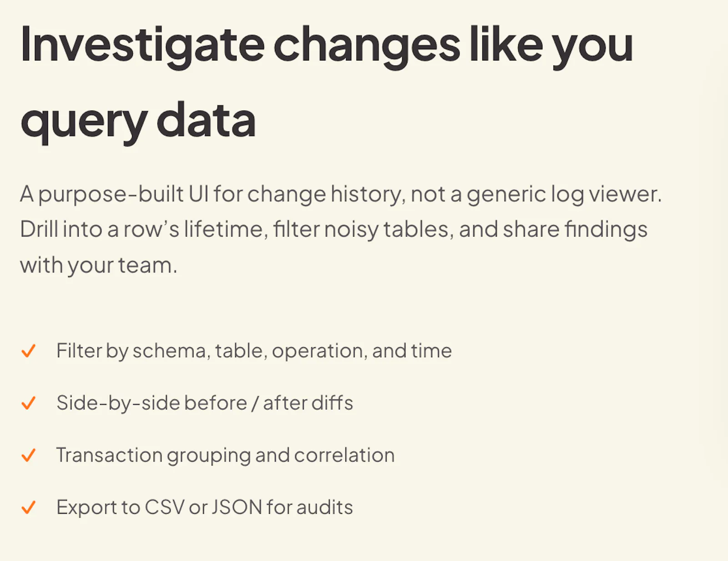Click the checkmark beside Transaction grouping
Screen dimensions: 728x561
point(29,455)
